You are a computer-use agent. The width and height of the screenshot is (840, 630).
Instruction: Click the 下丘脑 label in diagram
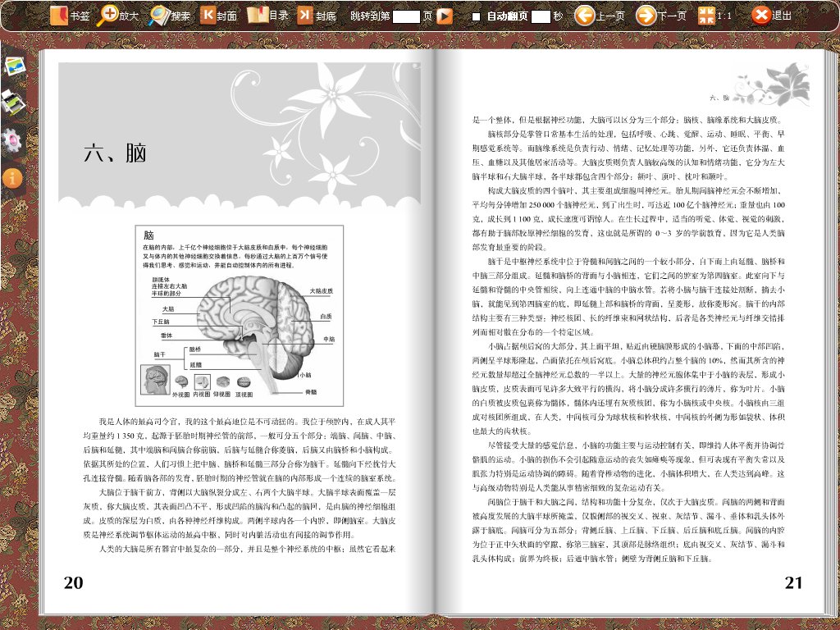[160, 322]
